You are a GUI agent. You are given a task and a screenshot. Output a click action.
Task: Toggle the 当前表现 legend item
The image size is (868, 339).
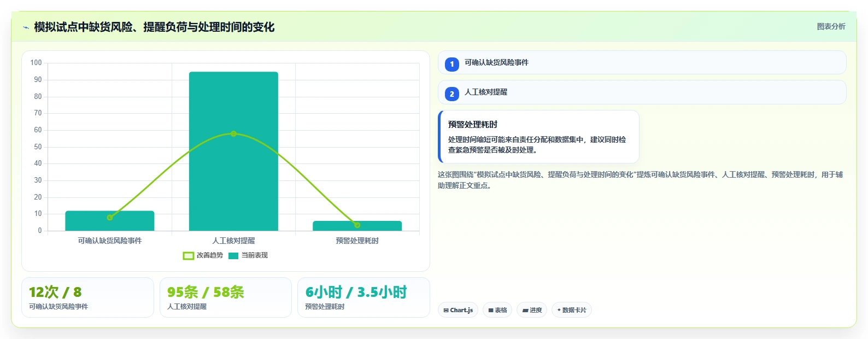pos(248,255)
